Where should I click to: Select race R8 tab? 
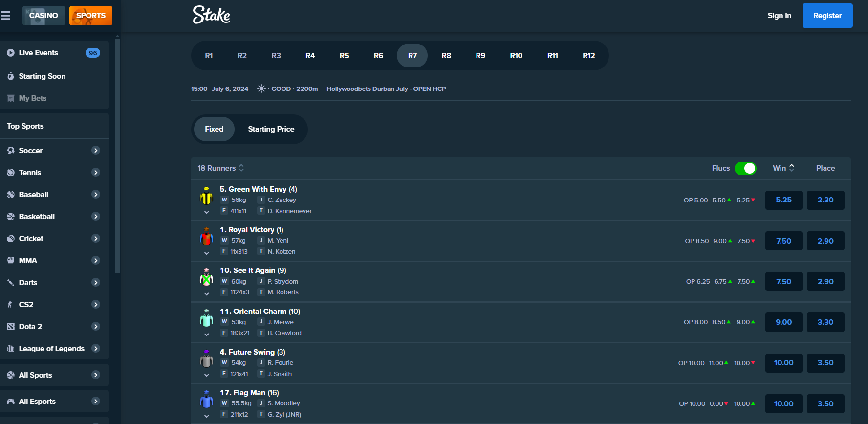tap(446, 56)
